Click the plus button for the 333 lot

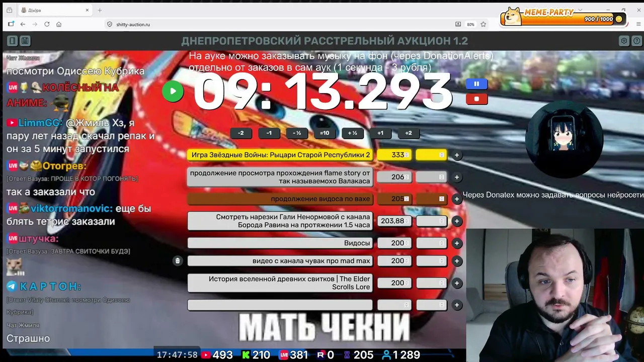(457, 155)
